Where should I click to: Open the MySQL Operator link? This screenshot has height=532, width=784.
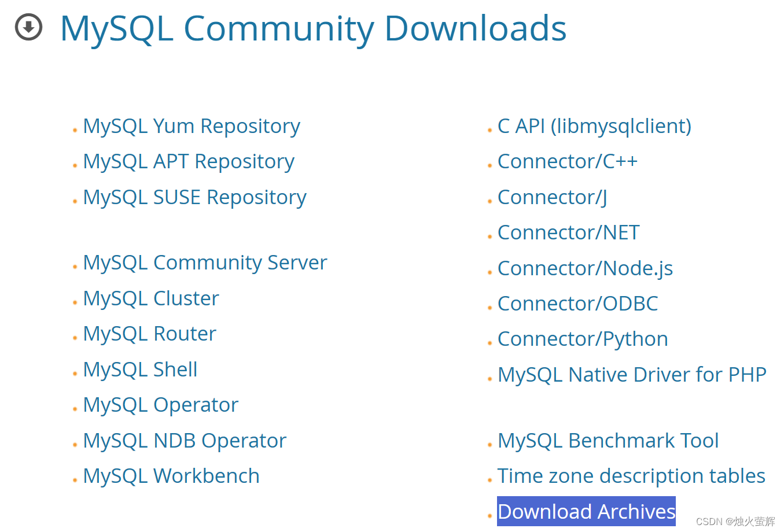point(161,405)
